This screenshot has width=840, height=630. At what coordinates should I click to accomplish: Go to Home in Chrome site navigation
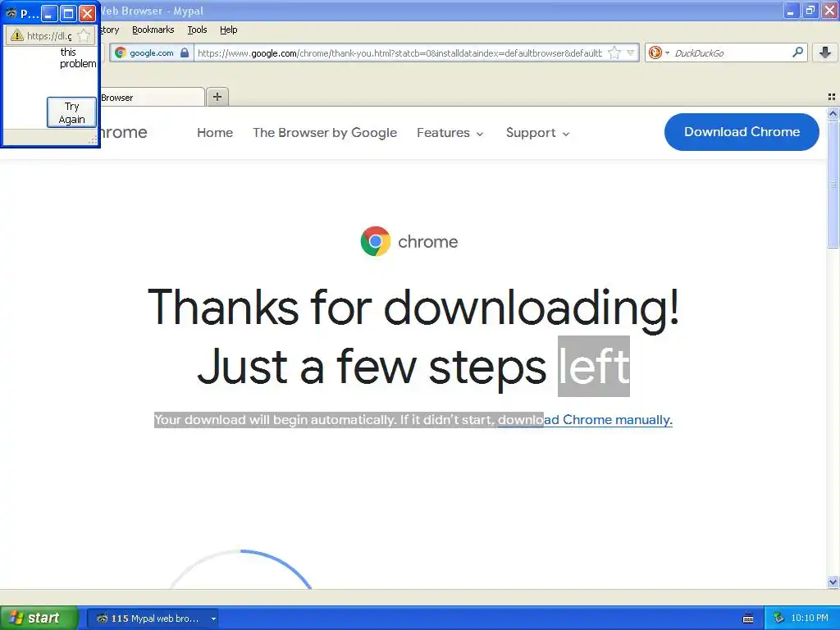215,132
